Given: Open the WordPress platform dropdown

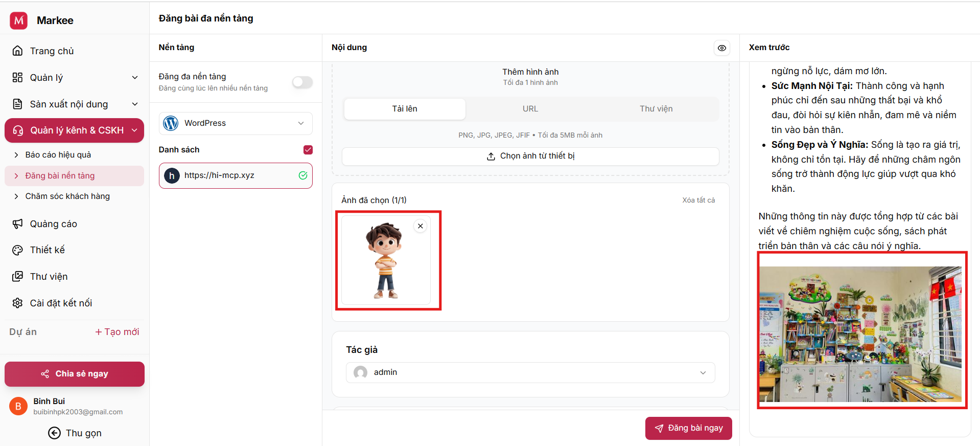Looking at the screenshot, I should click(x=236, y=123).
